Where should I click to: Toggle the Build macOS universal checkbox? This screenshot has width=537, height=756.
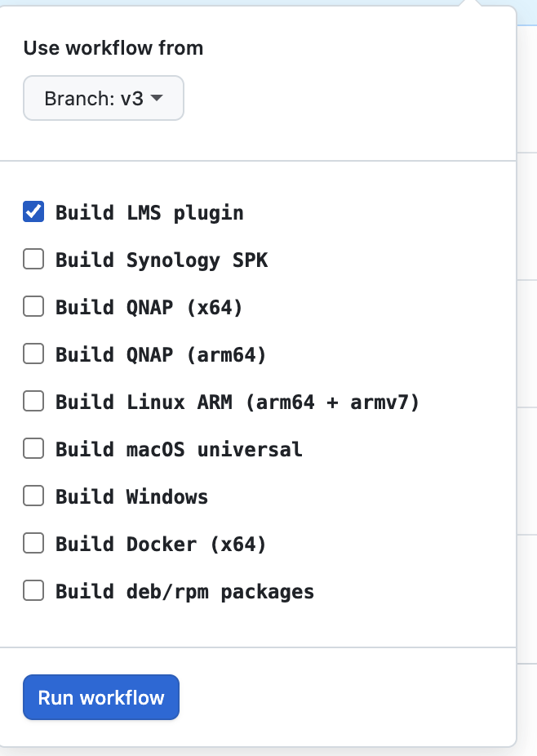pyautogui.click(x=33, y=449)
